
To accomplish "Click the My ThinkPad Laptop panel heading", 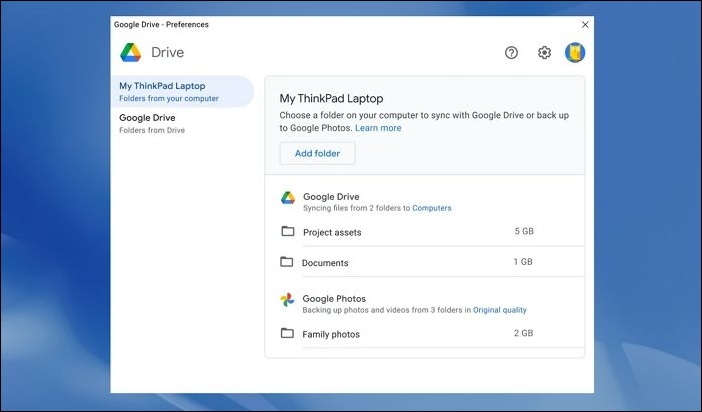I will pos(331,99).
